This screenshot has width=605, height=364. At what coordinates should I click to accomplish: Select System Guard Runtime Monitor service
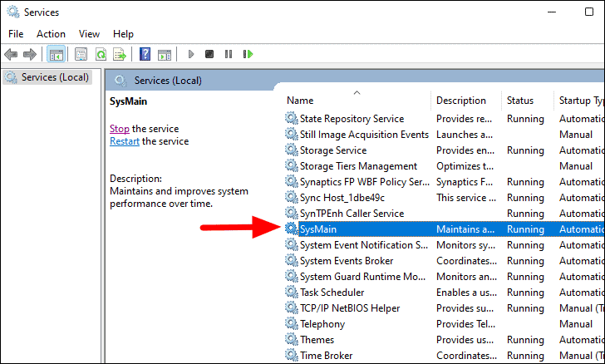362,277
